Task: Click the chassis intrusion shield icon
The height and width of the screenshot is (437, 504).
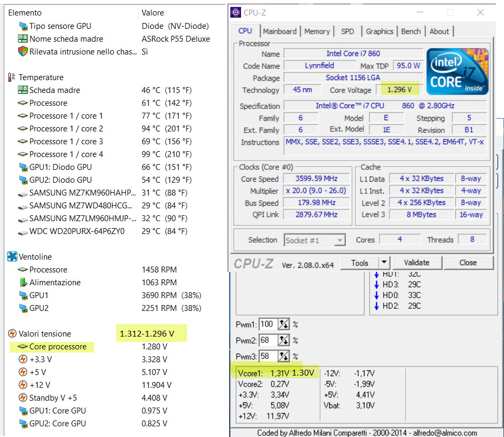Action: point(22,51)
